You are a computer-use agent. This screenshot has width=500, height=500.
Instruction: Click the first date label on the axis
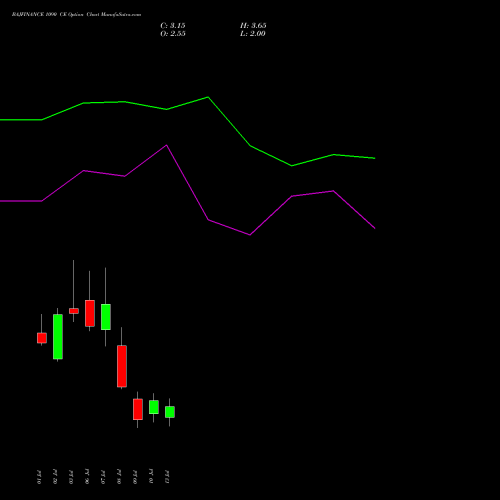[39, 477]
